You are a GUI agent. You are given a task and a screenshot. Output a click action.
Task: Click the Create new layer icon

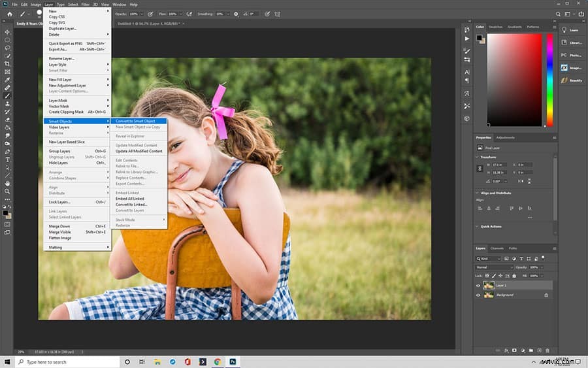click(539, 350)
